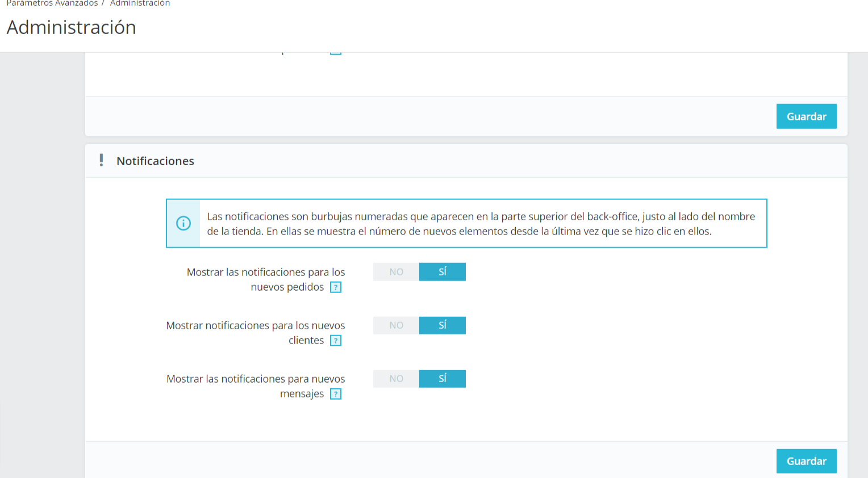Image resolution: width=868 pixels, height=478 pixels.
Task: Click the notifications info message text
Action: click(481, 224)
